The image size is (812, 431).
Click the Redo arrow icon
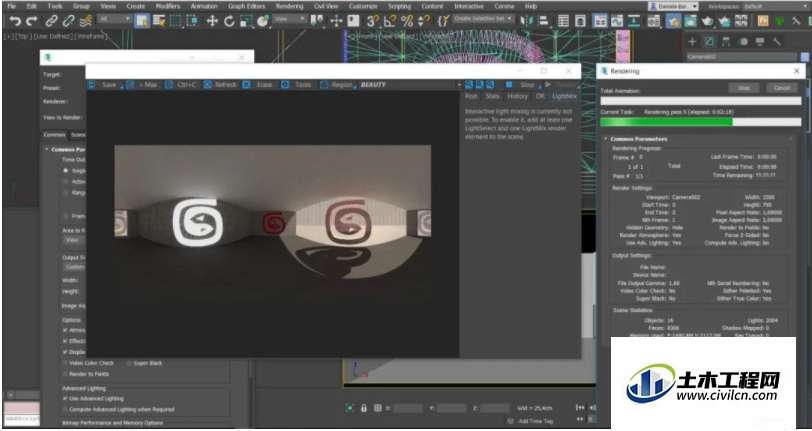click(x=32, y=21)
